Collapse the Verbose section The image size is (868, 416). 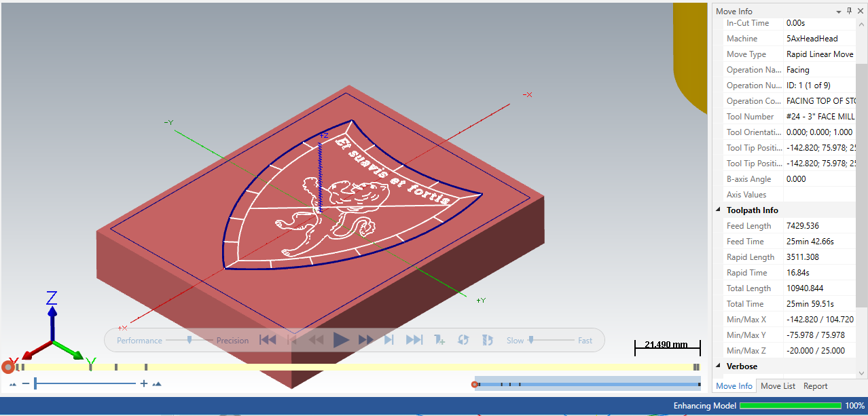click(719, 366)
